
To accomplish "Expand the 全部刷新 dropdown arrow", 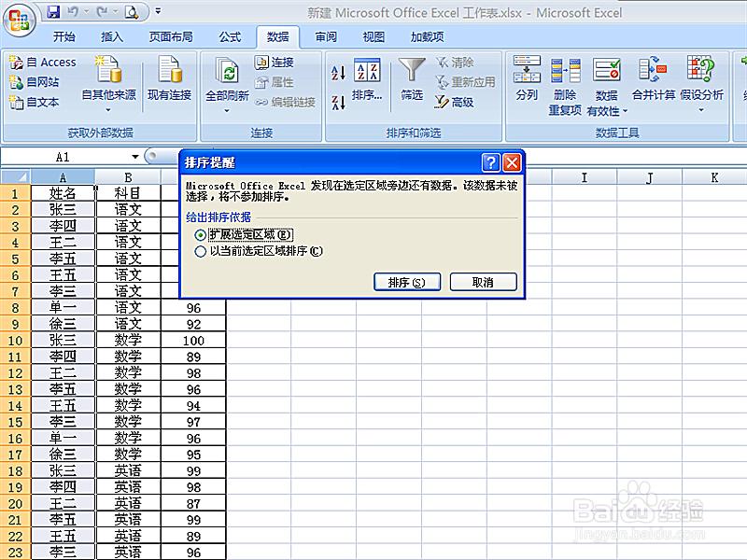I will coord(227,111).
